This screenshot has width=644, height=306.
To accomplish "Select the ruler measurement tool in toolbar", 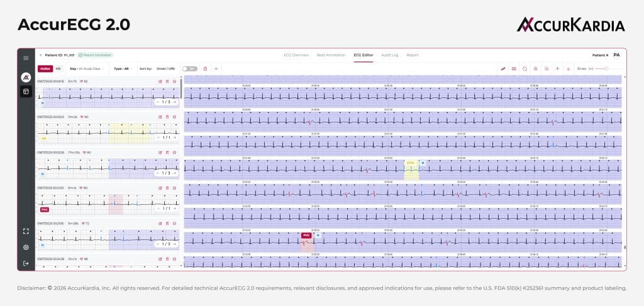I will tap(503, 68).
